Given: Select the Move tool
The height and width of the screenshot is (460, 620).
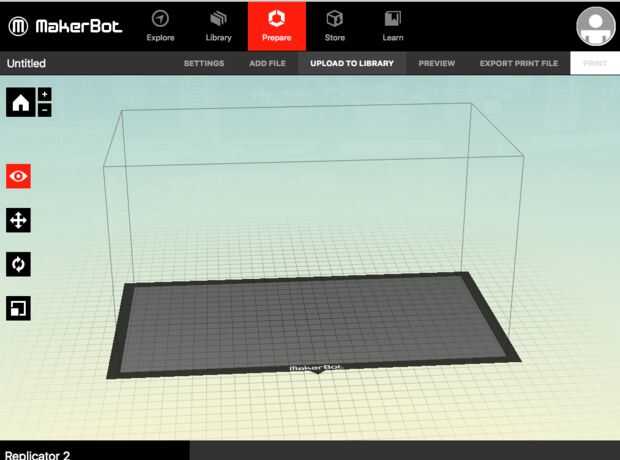Looking at the screenshot, I should tap(18, 220).
